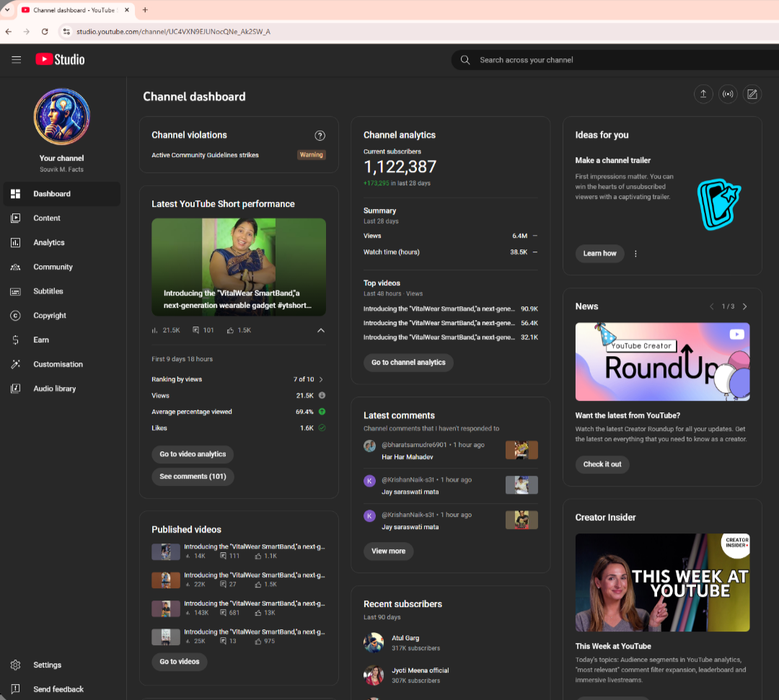This screenshot has height=700, width=779.
Task: Click the channel profile avatar
Action: (61, 117)
